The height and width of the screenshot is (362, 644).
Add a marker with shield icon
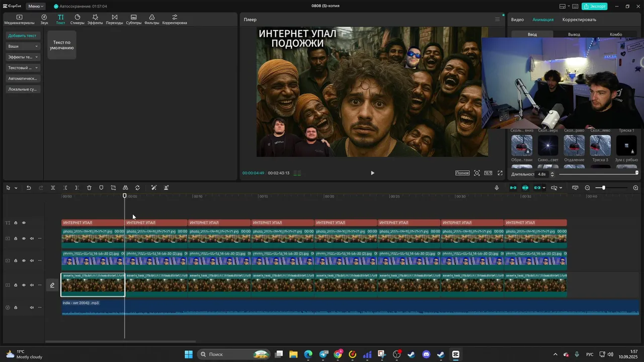[x=101, y=188]
